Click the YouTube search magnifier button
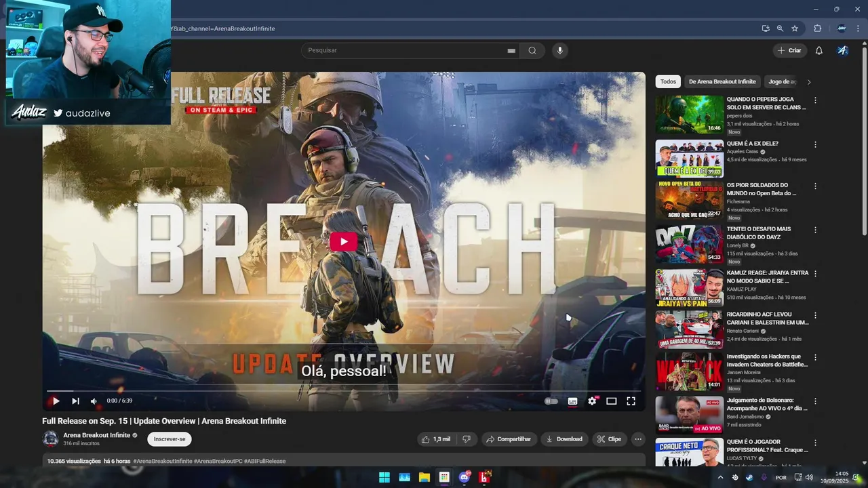The height and width of the screenshot is (488, 868). [532, 50]
